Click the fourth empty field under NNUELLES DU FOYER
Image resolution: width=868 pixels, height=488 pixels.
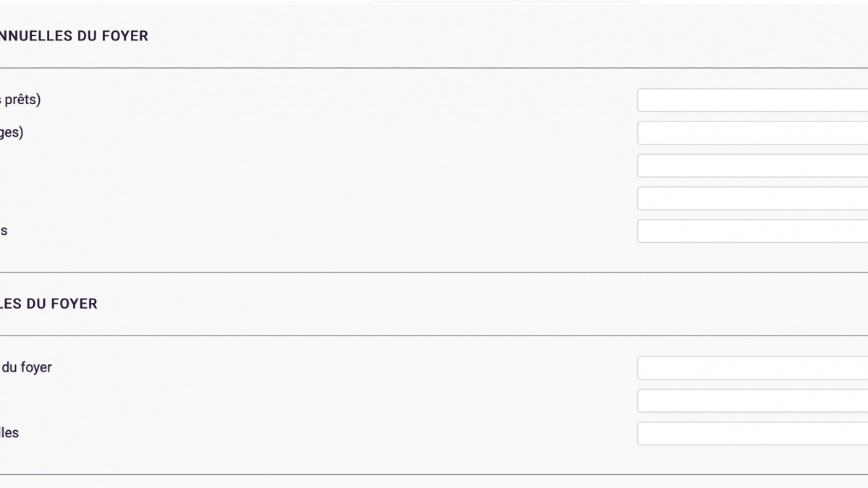[x=752, y=198]
